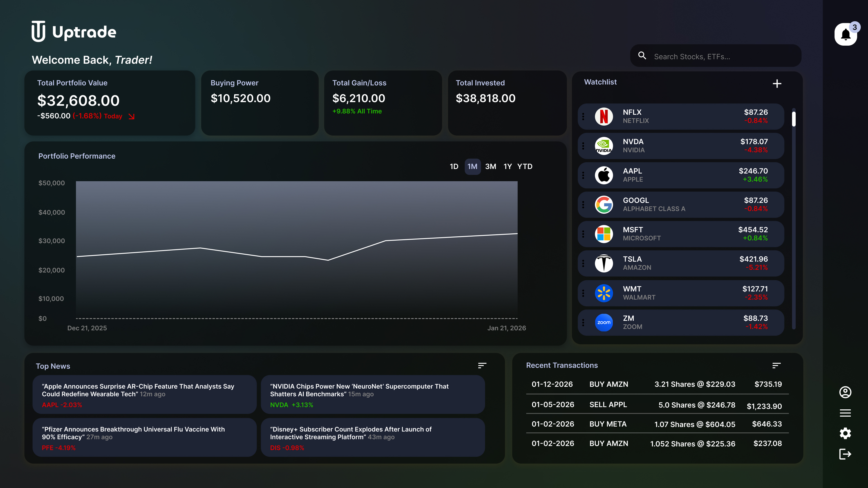Click the TSLA change -5.21%
This screenshot has height=488, width=868.
[757, 267]
